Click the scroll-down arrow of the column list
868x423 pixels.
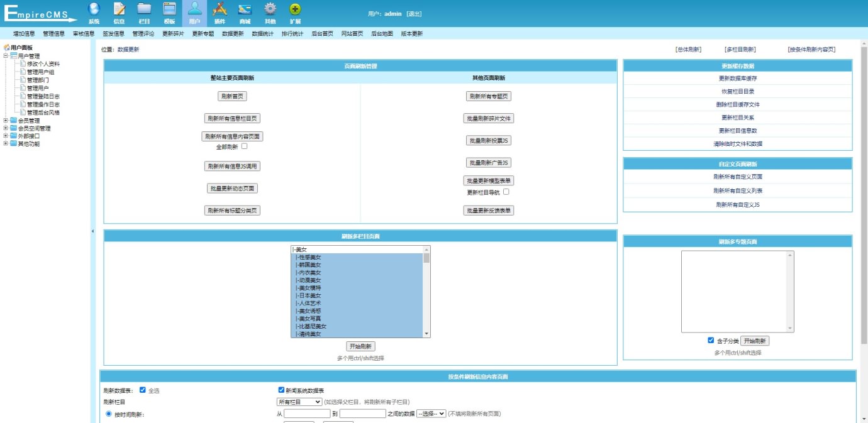click(x=426, y=334)
